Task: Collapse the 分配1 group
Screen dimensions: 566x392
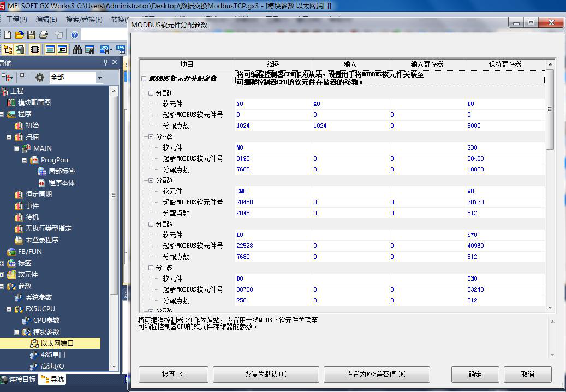Action: [x=151, y=93]
